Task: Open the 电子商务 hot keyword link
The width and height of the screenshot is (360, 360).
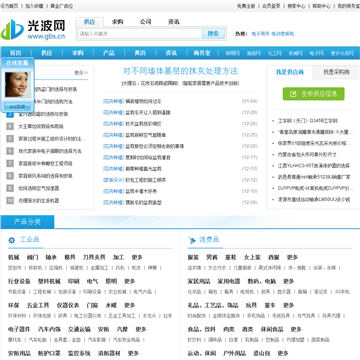Action: 260,34
